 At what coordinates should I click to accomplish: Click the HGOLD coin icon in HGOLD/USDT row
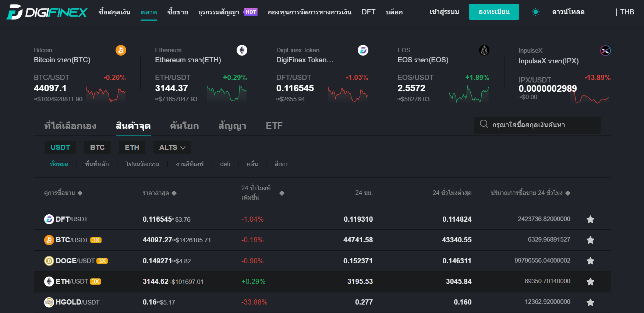(x=49, y=302)
